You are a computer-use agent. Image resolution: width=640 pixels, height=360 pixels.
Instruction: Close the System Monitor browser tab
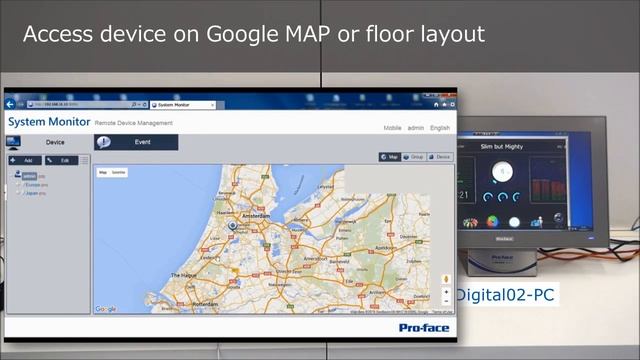(212, 105)
